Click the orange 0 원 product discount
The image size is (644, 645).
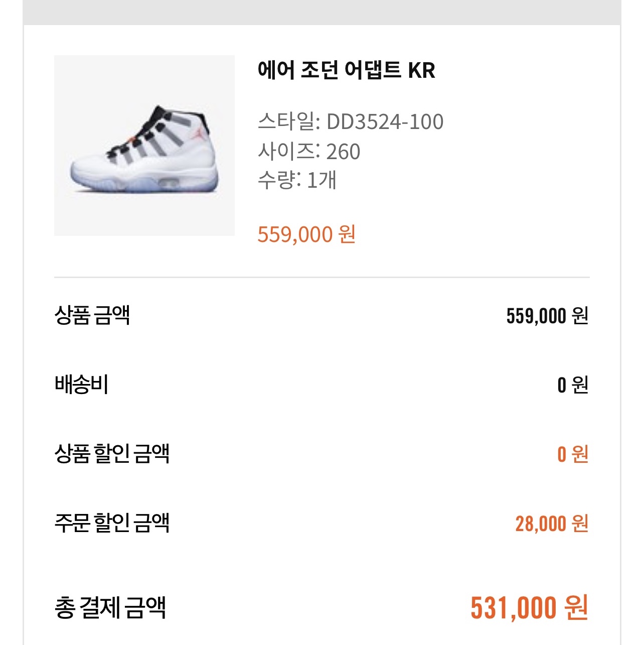[x=572, y=454]
